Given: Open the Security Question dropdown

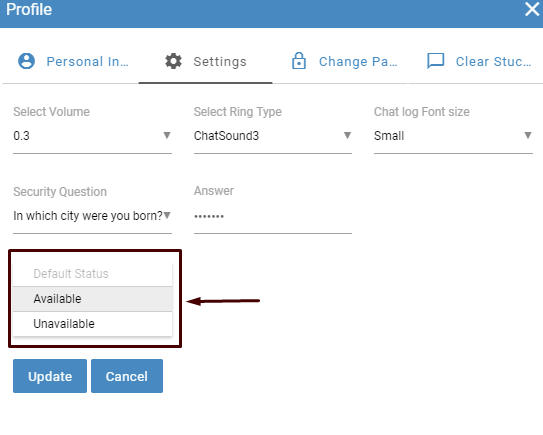Looking at the screenshot, I should pos(92,216).
